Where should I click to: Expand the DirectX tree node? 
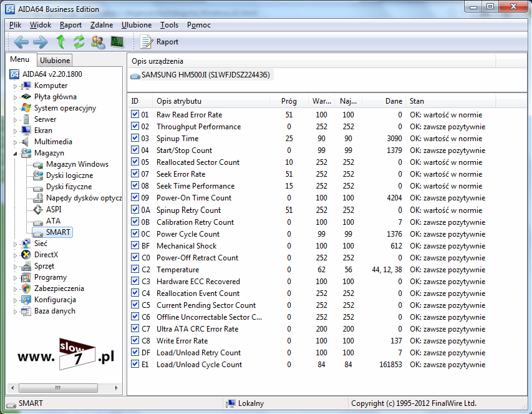coord(15,255)
